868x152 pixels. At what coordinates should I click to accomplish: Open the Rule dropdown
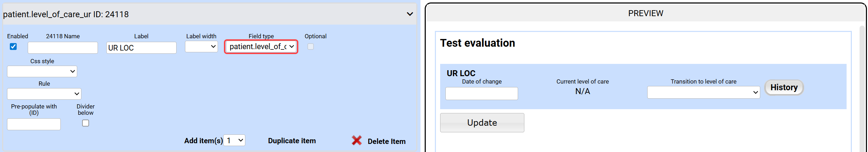point(44,94)
